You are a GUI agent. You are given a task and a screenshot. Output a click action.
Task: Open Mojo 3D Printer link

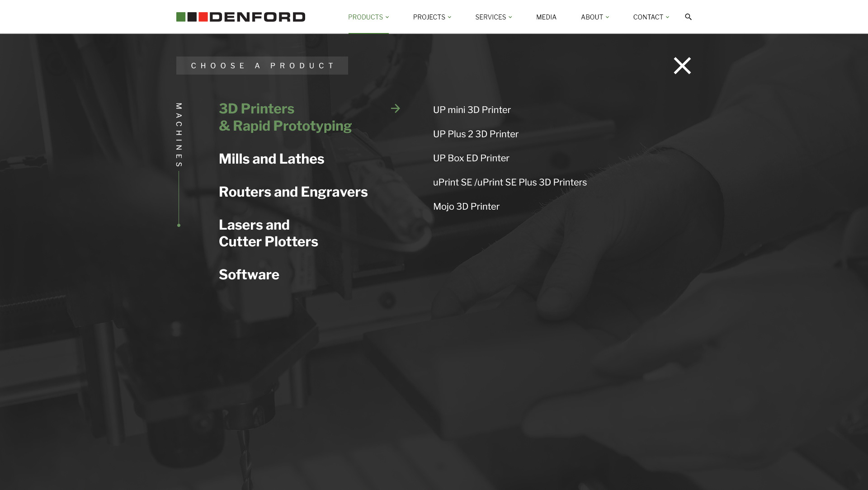click(x=466, y=206)
